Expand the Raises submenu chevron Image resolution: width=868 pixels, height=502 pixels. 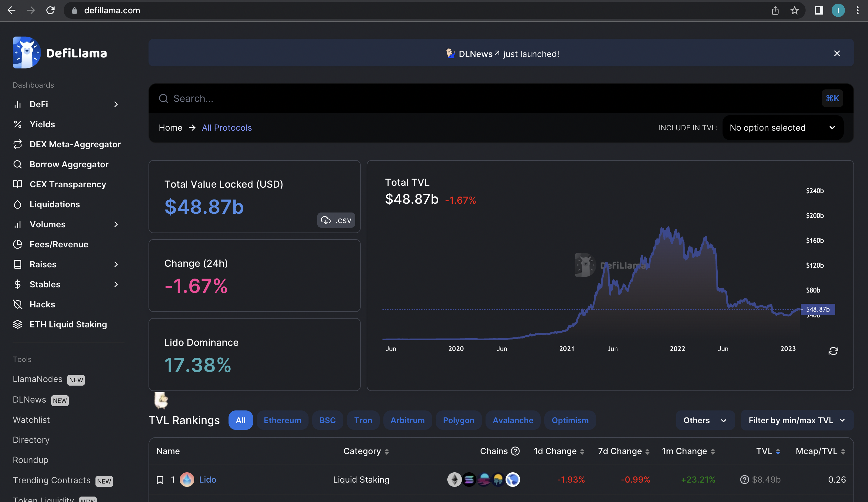[x=116, y=264]
